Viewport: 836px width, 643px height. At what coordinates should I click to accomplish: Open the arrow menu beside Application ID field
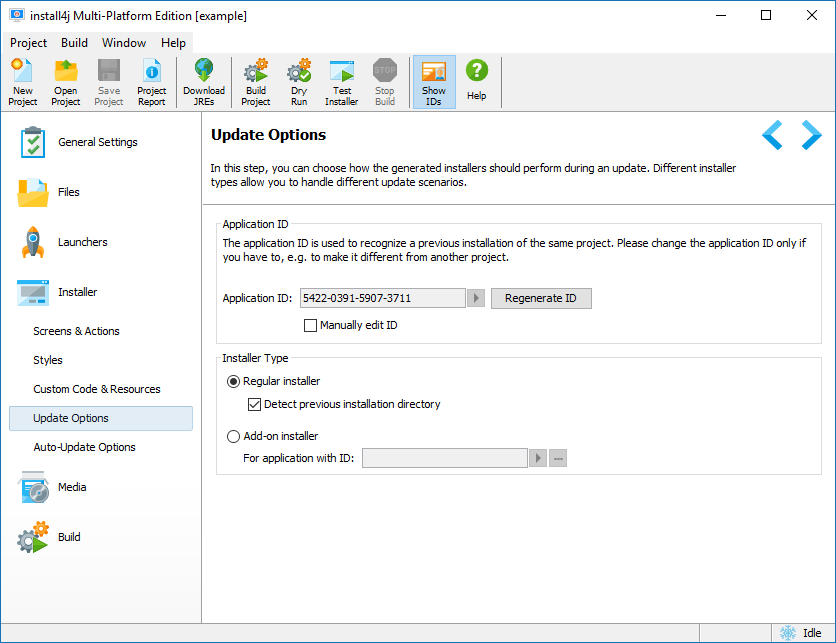[476, 298]
